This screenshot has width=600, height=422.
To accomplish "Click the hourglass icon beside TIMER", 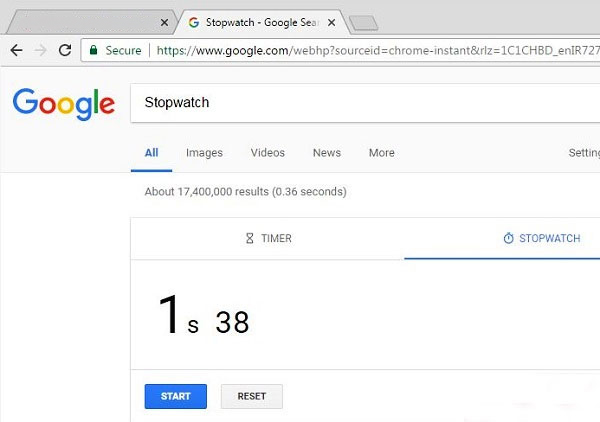I will tap(249, 238).
